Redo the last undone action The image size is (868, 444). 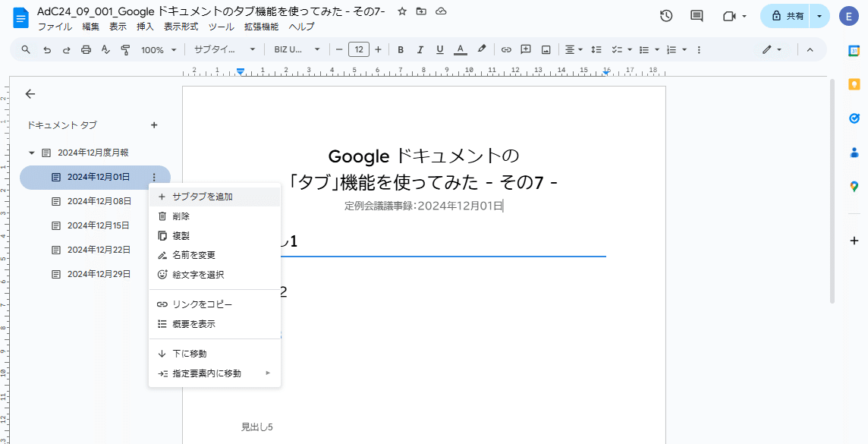coord(67,50)
